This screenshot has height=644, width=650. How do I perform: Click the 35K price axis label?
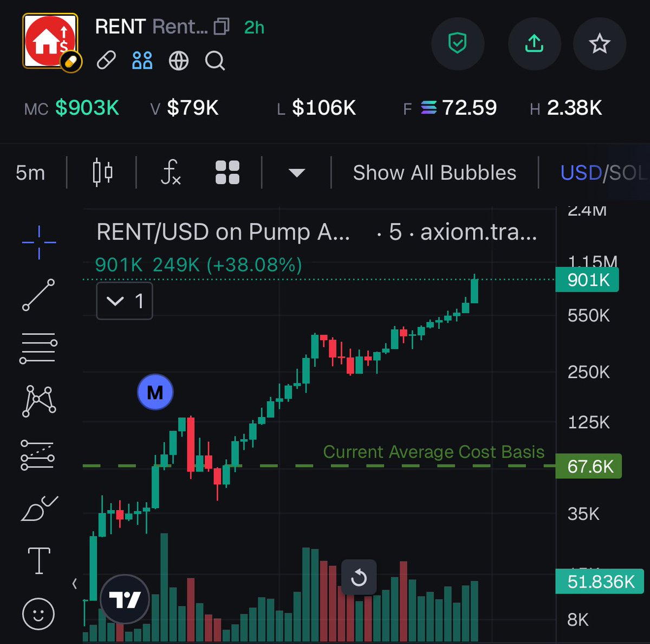(x=583, y=513)
